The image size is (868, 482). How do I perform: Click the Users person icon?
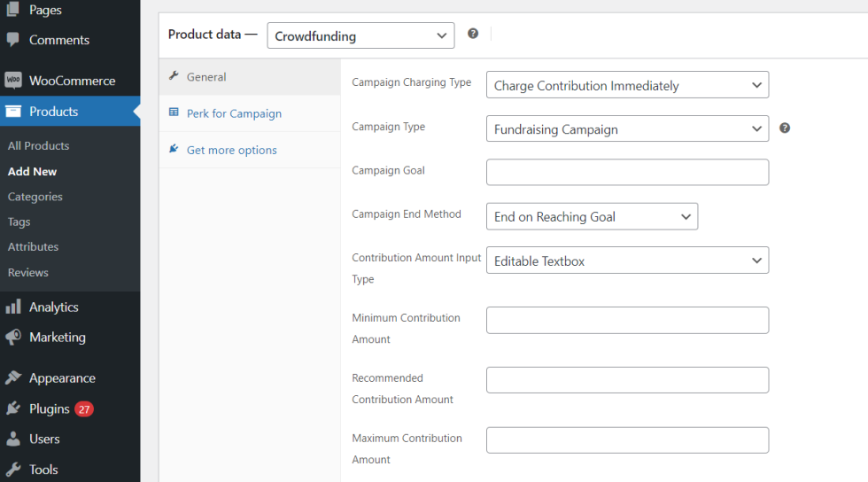pos(13,439)
